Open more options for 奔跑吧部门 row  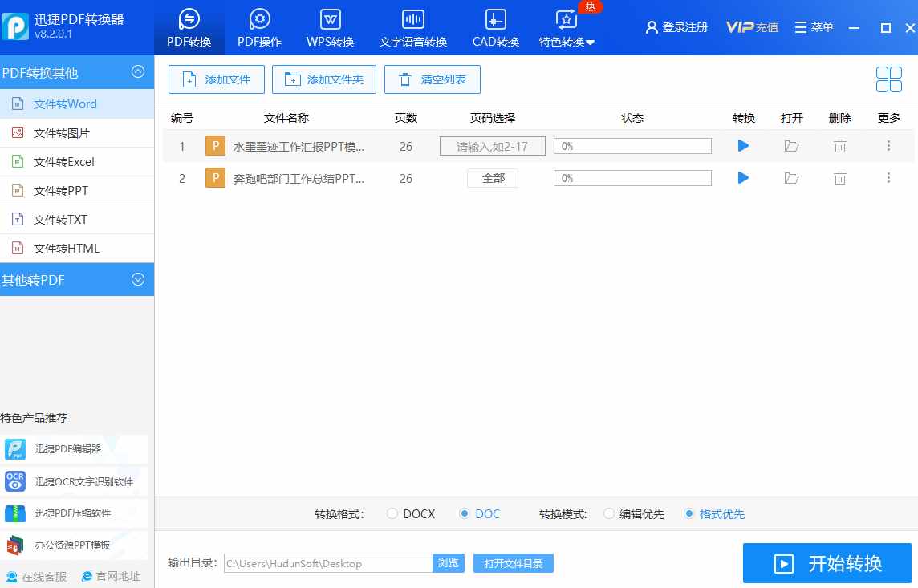[x=888, y=178]
